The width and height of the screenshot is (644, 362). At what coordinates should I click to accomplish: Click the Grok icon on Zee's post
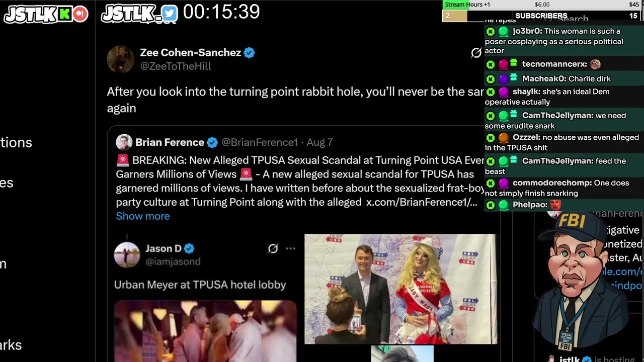click(x=476, y=52)
